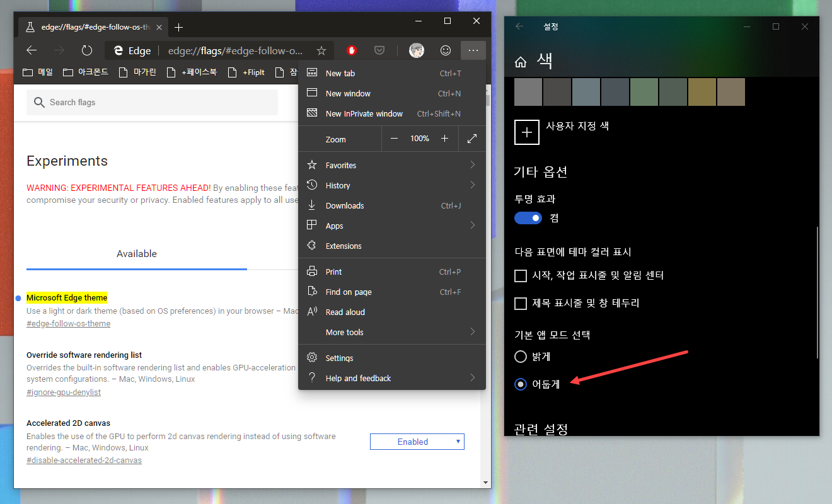Click the Extensions puzzle icon in the Edge menu
The height and width of the screenshot is (504, 832).
pyautogui.click(x=311, y=246)
